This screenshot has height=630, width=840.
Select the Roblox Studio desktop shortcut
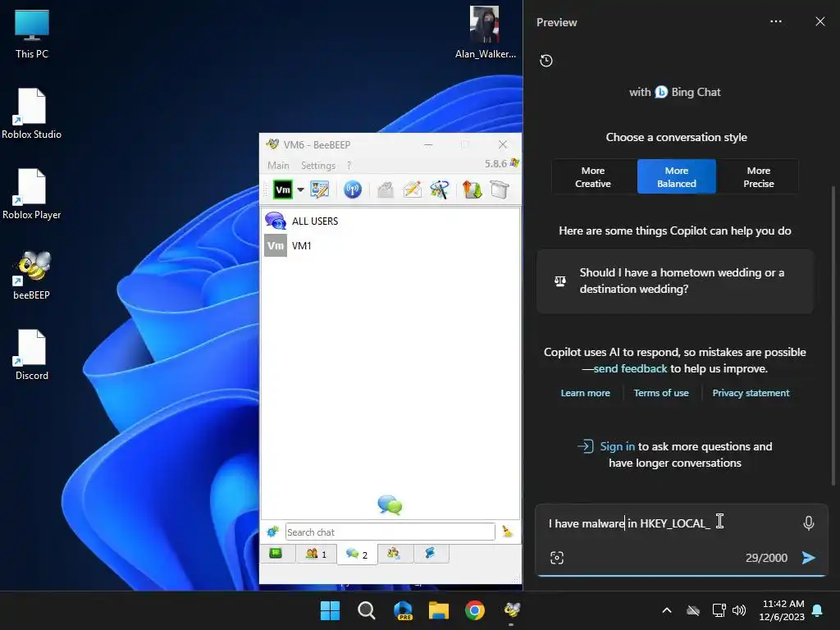[x=32, y=113]
